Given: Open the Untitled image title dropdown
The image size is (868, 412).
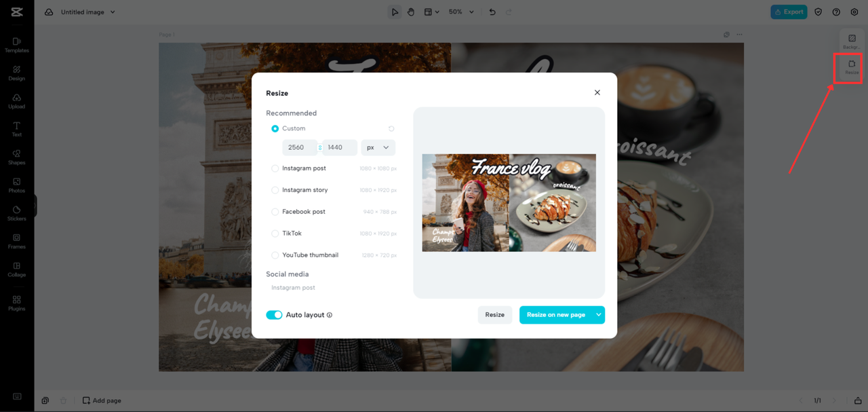Looking at the screenshot, I should (x=88, y=12).
